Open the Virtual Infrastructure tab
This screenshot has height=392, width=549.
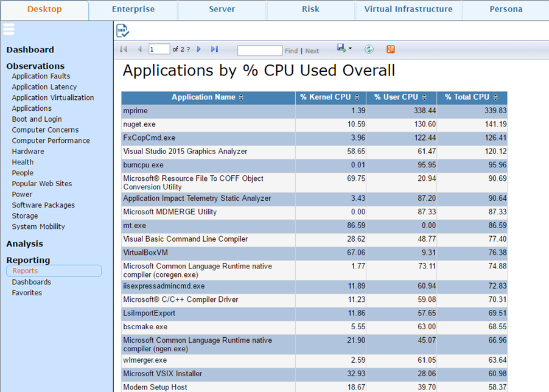pyautogui.click(x=408, y=10)
